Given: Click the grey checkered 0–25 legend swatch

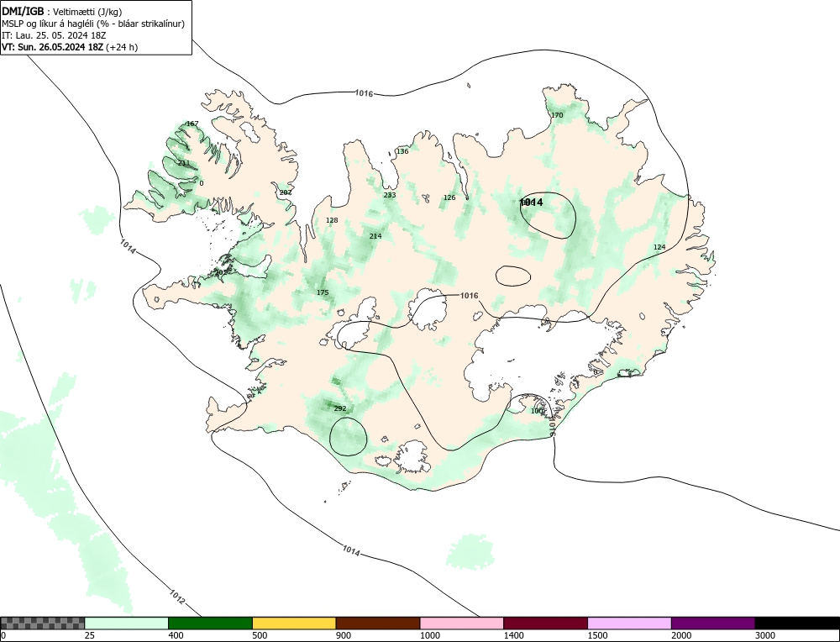Looking at the screenshot, I should coord(43,623).
